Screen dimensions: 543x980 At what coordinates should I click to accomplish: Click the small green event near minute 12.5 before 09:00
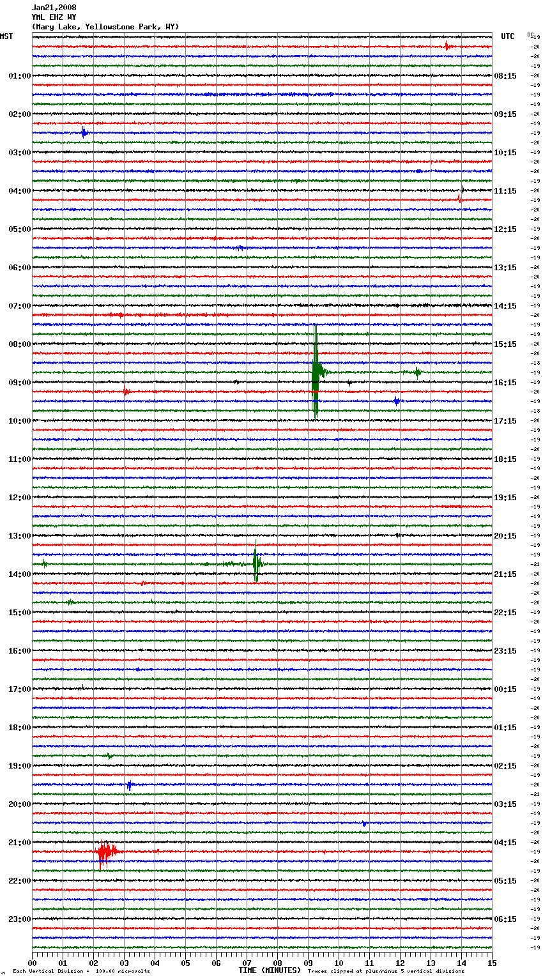point(417,372)
